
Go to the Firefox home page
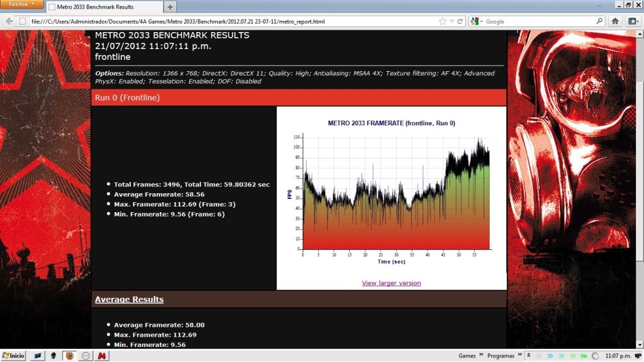(x=615, y=21)
